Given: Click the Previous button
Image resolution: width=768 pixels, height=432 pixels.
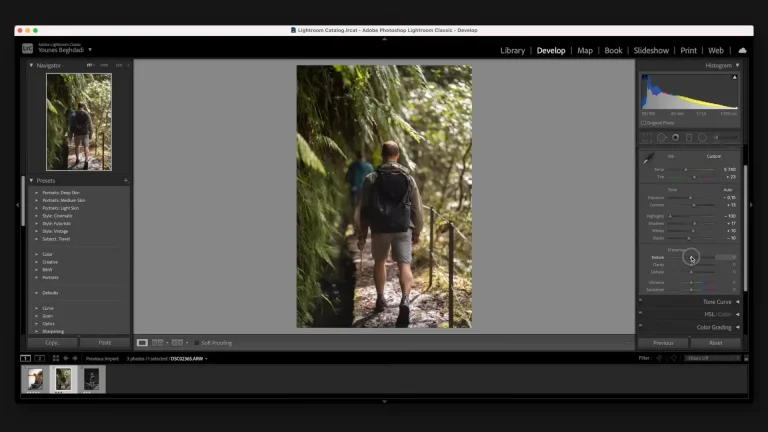Looking at the screenshot, I should pyautogui.click(x=663, y=343).
